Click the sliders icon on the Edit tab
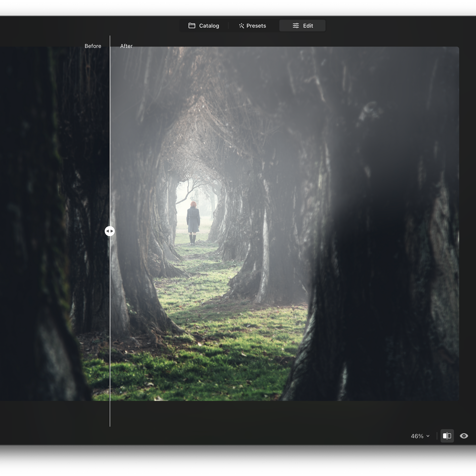 (x=295, y=25)
